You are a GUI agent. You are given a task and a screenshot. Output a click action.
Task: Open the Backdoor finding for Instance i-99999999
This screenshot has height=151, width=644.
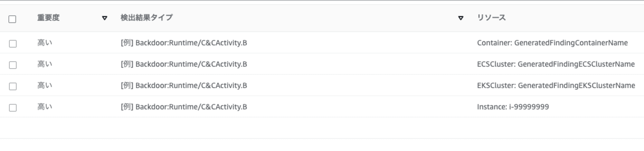[x=184, y=107]
